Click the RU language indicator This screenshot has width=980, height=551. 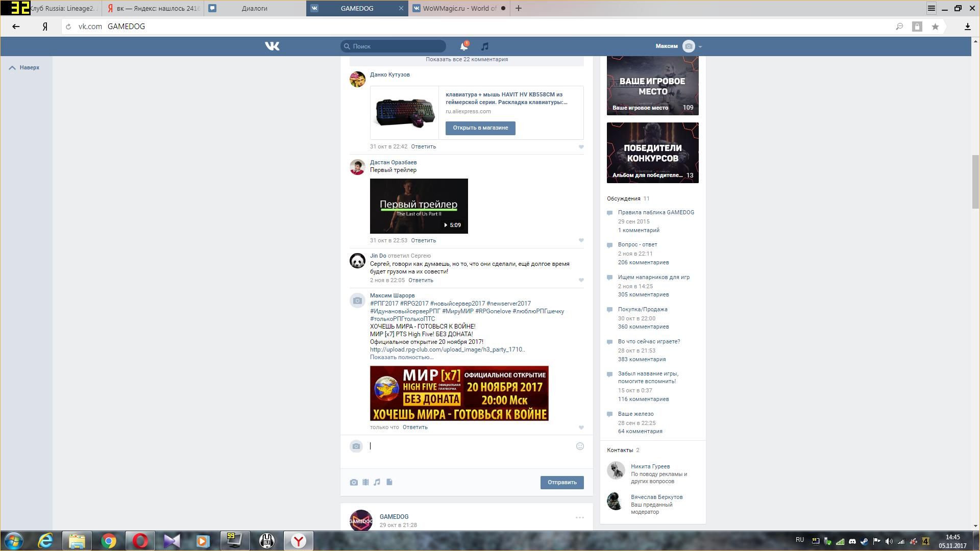pos(800,540)
